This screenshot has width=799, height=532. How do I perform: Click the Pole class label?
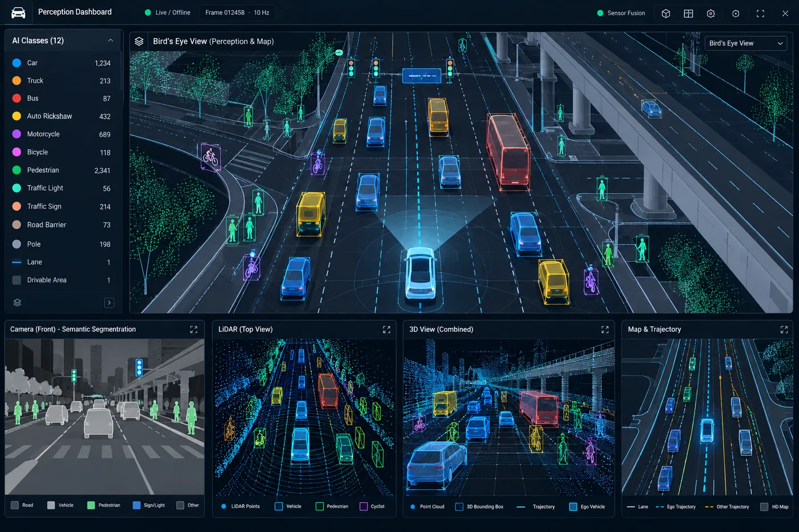tap(34, 244)
